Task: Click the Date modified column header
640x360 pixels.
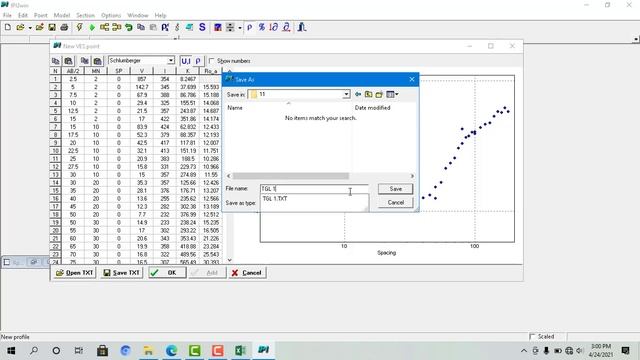Action: 372,108
